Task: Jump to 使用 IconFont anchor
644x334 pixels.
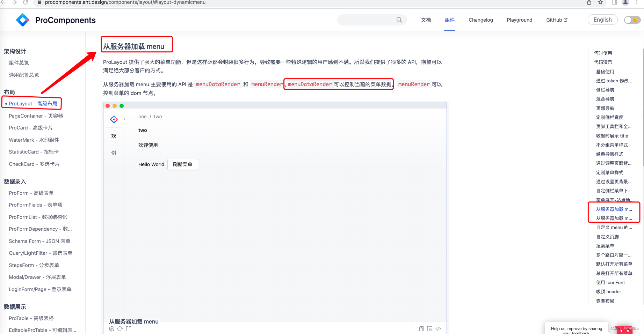Action: tap(610, 282)
